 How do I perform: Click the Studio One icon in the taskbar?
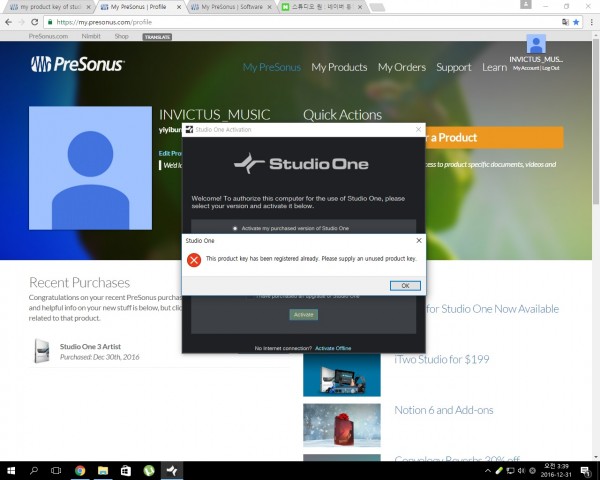(171, 469)
